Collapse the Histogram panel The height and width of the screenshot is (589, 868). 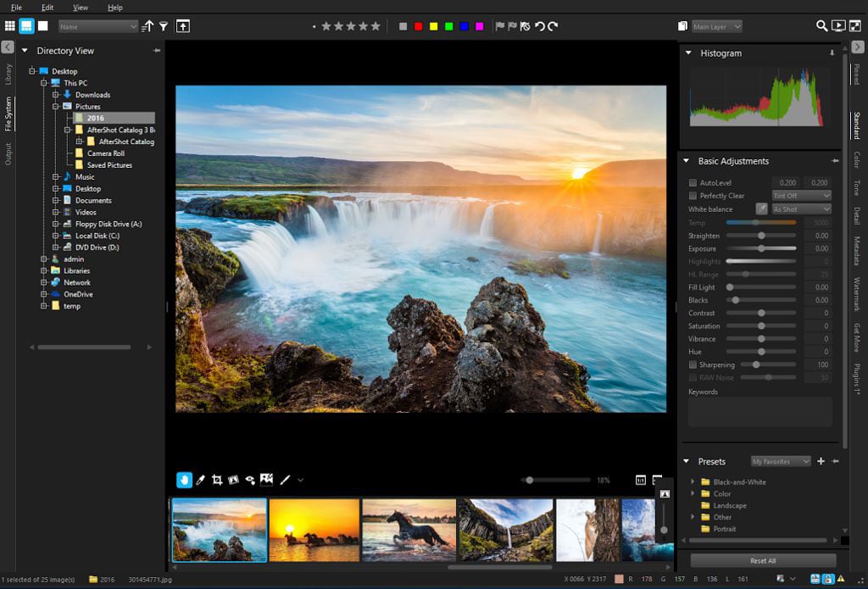pos(688,53)
